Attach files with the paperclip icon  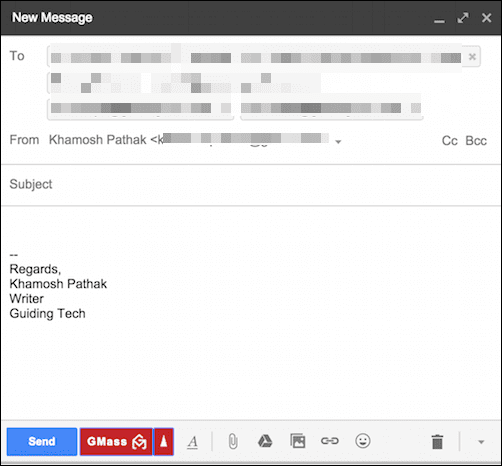click(x=233, y=442)
